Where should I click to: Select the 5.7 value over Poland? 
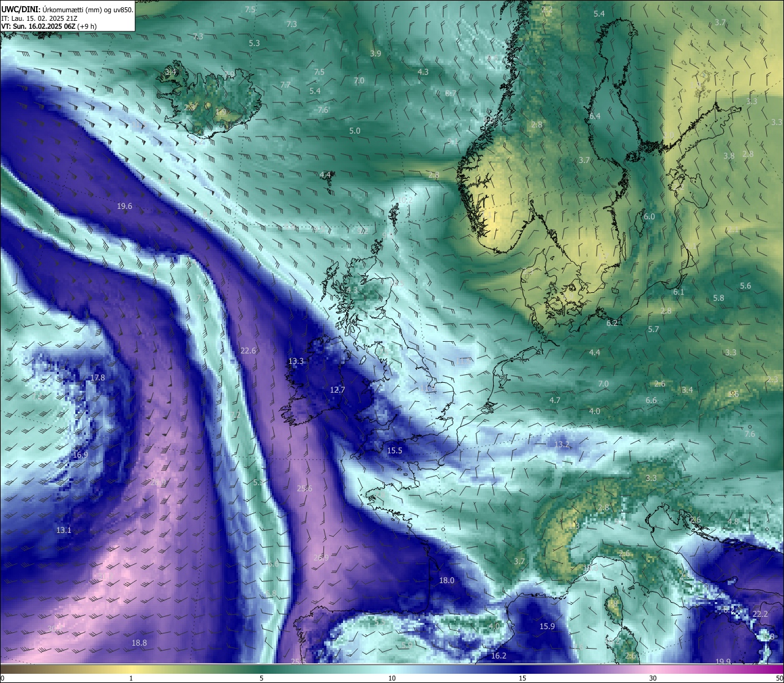pyautogui.click(x=654, y=329)
